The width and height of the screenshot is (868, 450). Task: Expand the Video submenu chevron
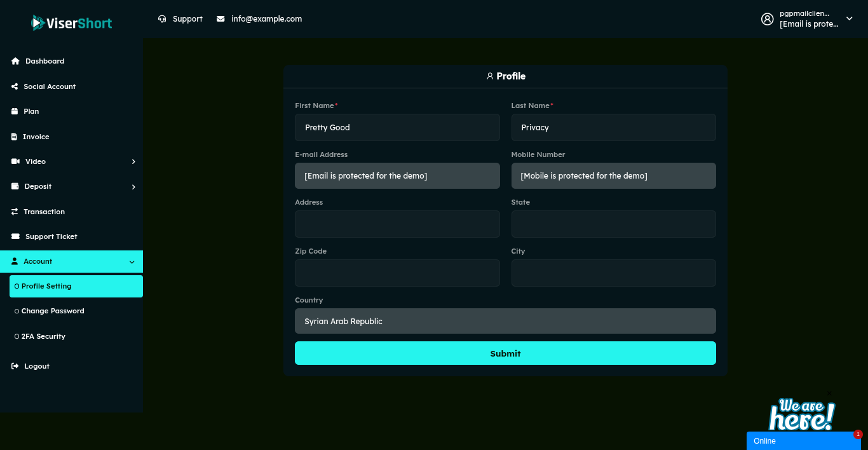point(133,161)
